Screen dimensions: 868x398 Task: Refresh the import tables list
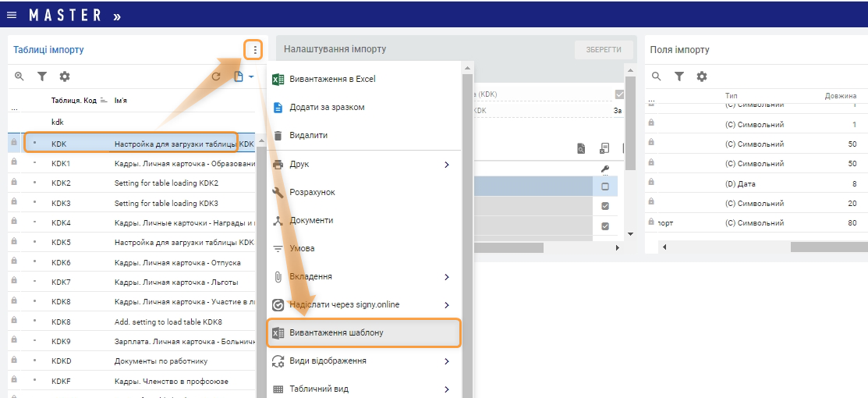(216, 76)
